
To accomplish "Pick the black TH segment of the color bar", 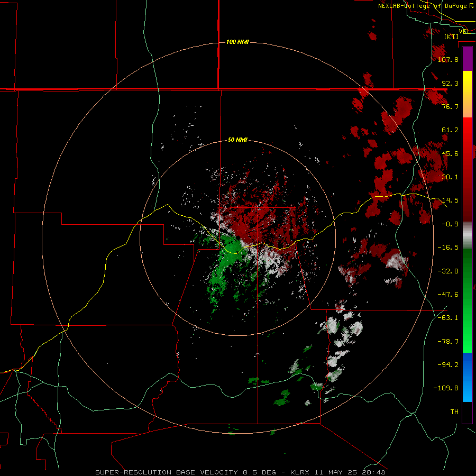I will pos(467,412).
